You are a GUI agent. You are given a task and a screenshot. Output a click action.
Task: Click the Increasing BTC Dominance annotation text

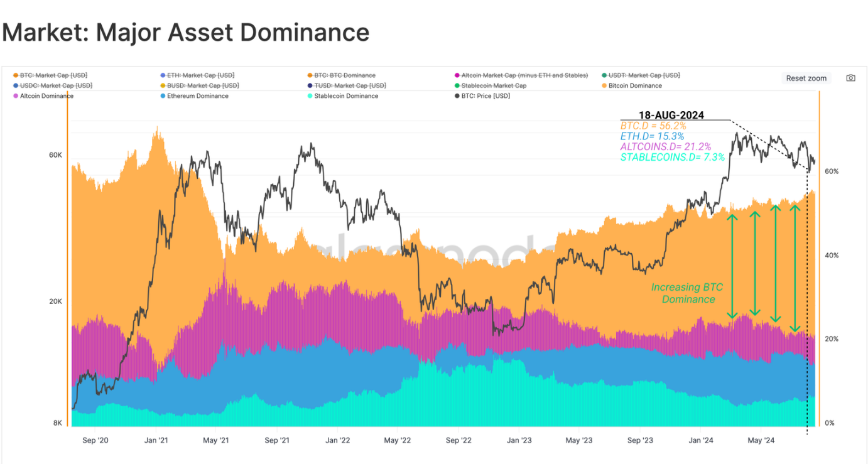pyautogui.click(x=687, y=293)
